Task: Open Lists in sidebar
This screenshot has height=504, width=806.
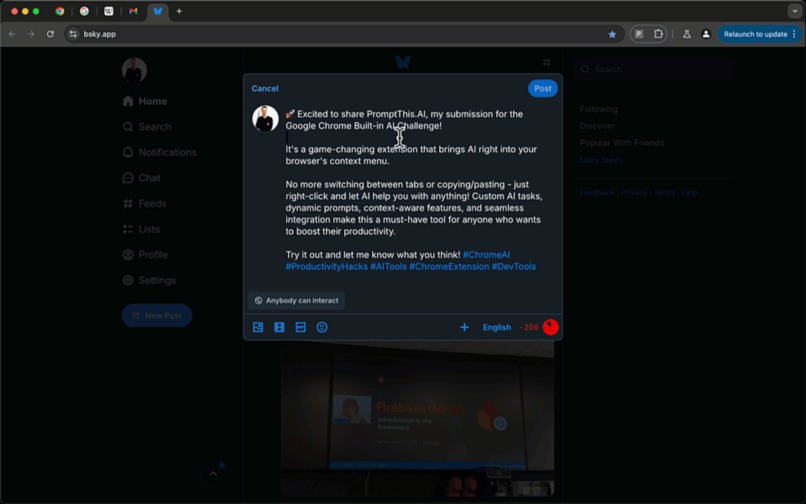Action: click(141, 229)
